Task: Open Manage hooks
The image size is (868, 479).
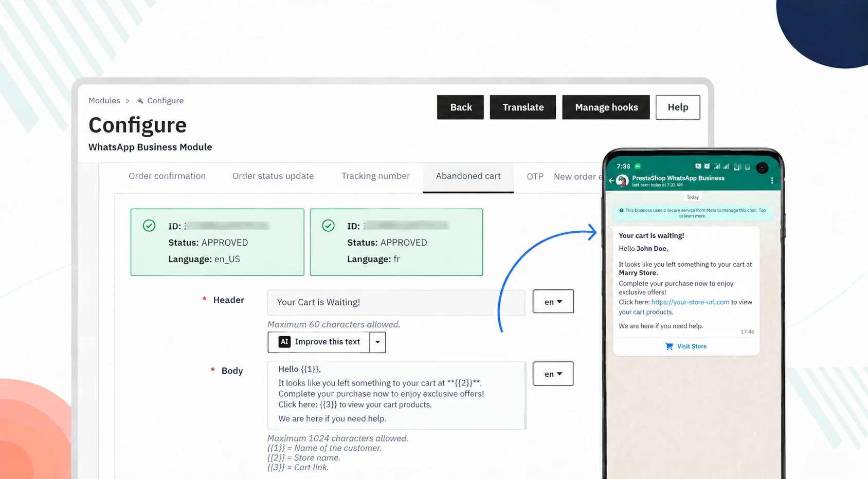Action: (x=606, y=107)
